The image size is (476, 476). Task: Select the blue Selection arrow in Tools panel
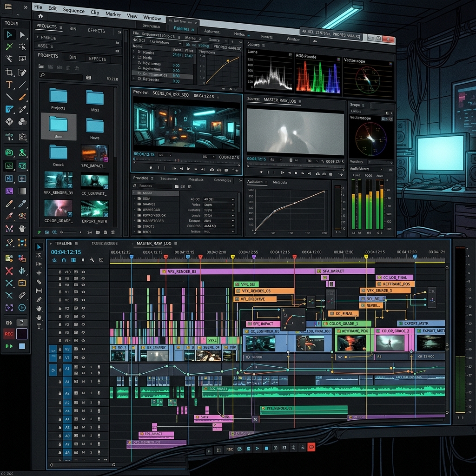click(x=9, y=34)
